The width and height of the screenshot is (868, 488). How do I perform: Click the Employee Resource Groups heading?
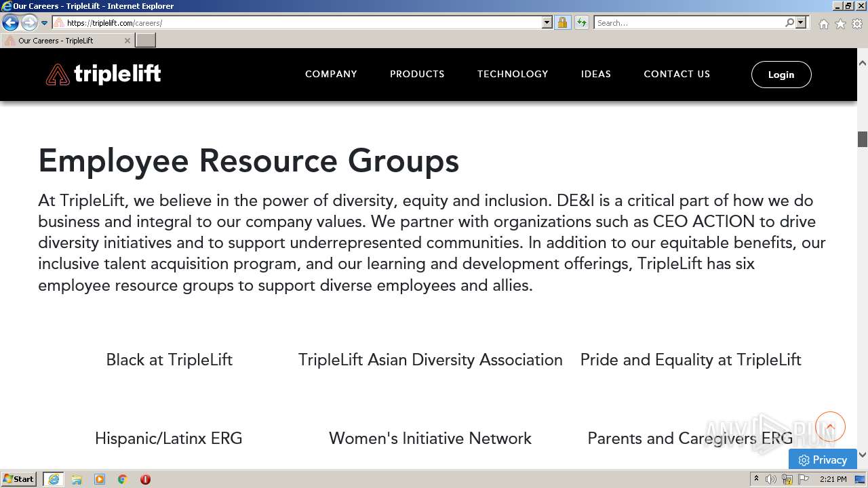249,161
